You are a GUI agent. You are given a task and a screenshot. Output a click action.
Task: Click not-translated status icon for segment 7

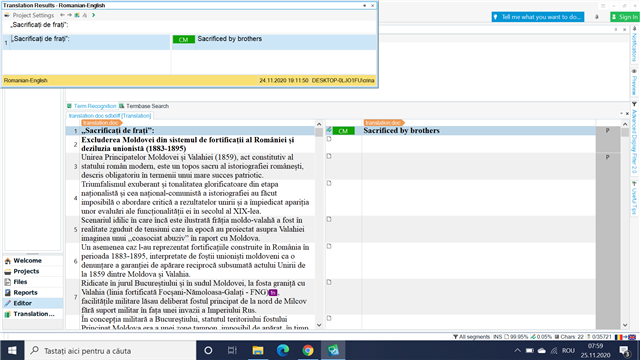[x=329, y=282]
